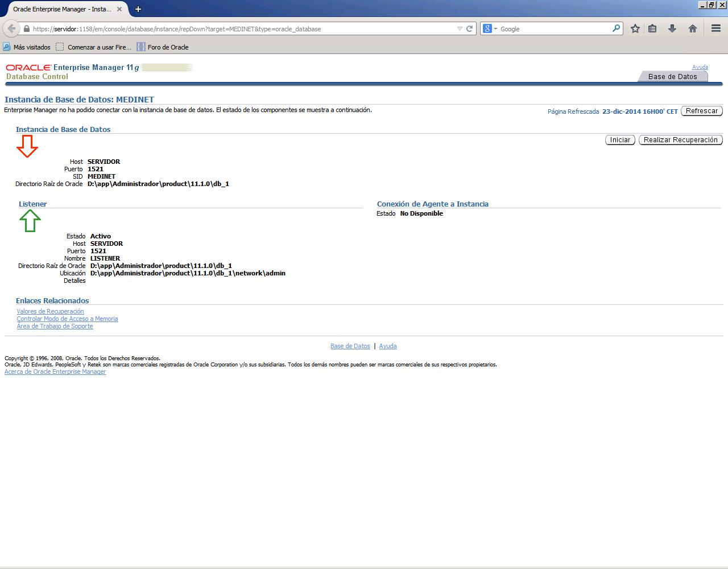Show bookmarks list icon
The width and height of the screenshot is (728, 569).
pos(652,28)
